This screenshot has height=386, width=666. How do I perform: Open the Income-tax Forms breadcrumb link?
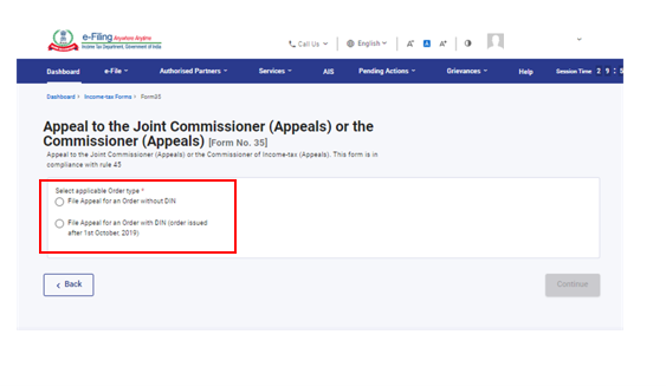[108, 97]
